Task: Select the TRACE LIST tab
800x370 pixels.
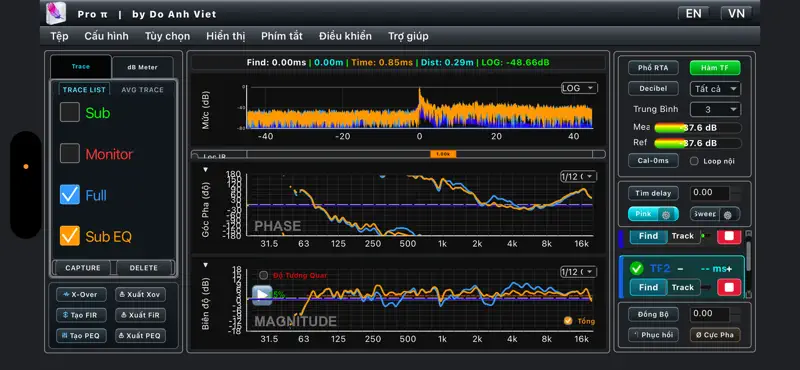Action: click(x=84, y=90)
